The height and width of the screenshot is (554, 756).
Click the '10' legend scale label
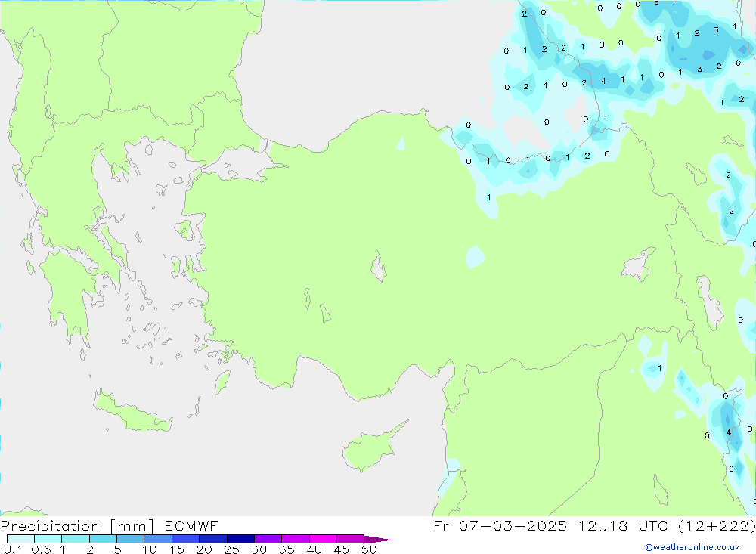pyautogui.click(x=150, y=549)
